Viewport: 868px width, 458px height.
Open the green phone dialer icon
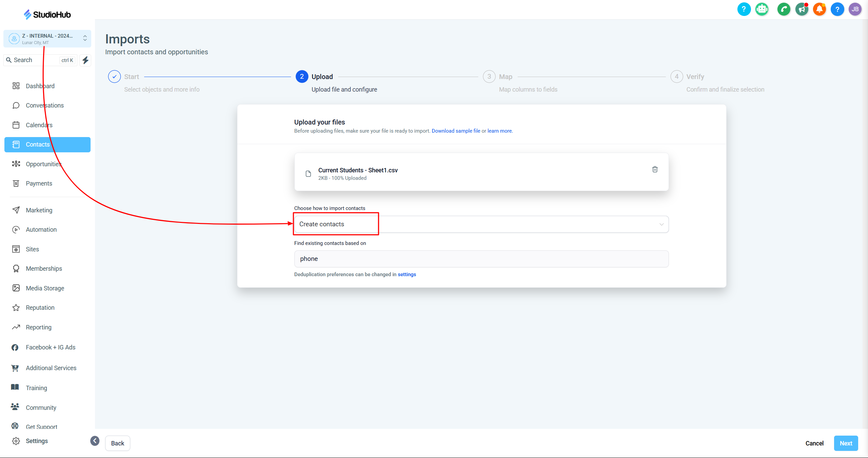[784, 9]
